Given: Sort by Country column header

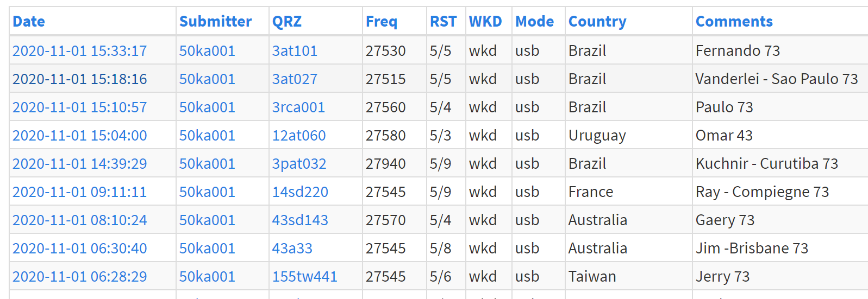Looking at the screenshot, I should point(597,22).
